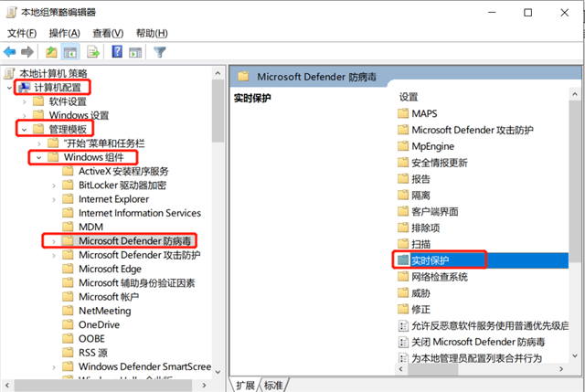This screenshot has height=392, width=585.
Task: Click the Back arrow toolbar icon
Action: tap(10, 52)
